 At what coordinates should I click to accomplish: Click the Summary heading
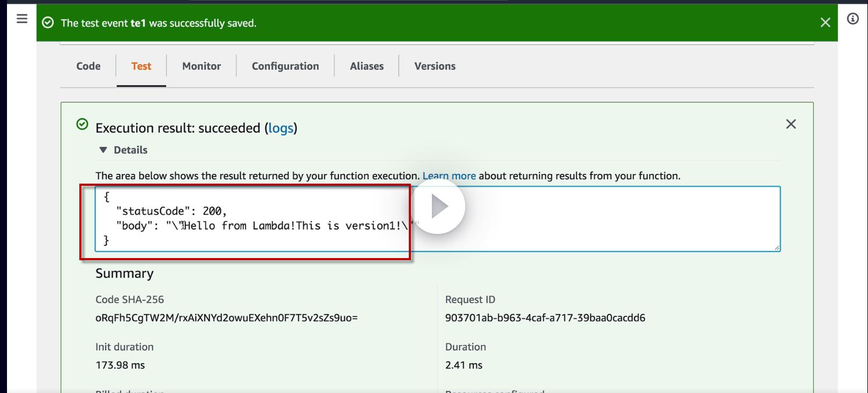click(124, 274)
